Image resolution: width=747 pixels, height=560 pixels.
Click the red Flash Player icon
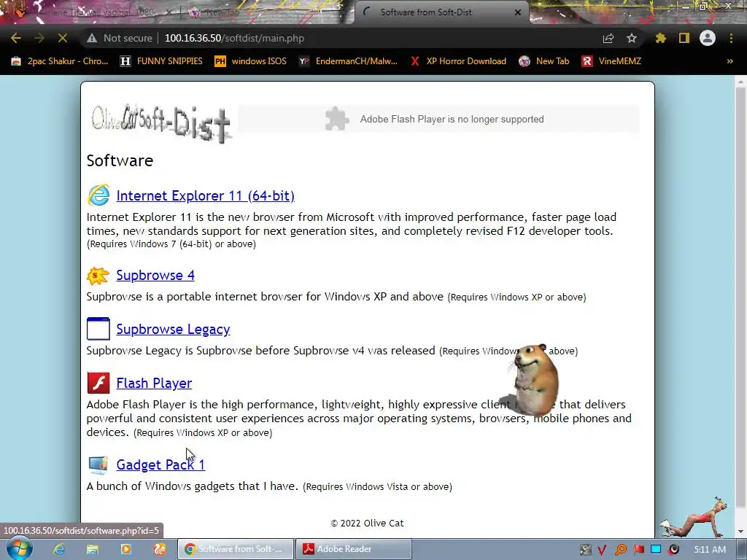98,383
